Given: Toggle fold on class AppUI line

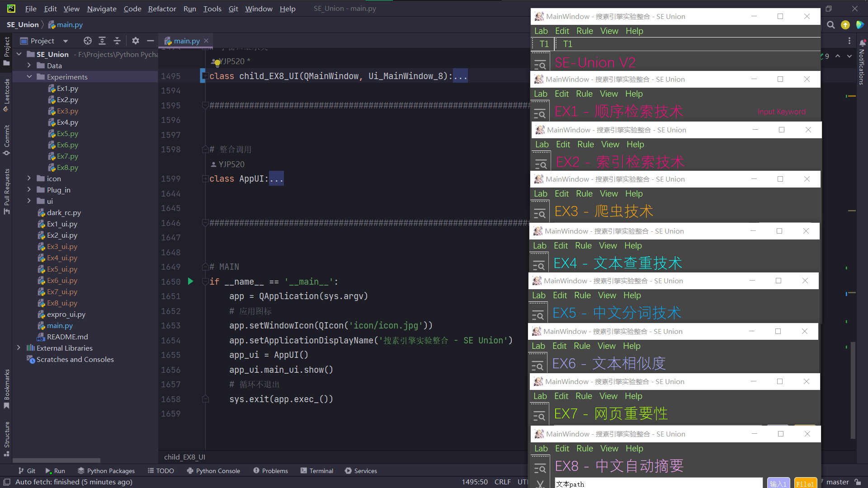Looking at the screenshot, I should [x=205, y=179].
